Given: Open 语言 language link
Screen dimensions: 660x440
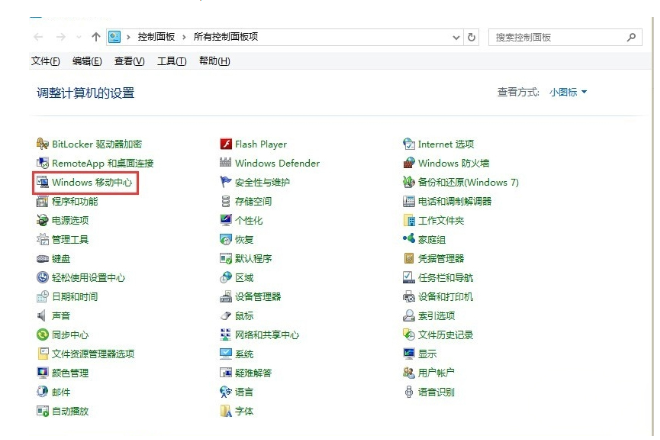Looking at the screenshot, I should [244, 392].
